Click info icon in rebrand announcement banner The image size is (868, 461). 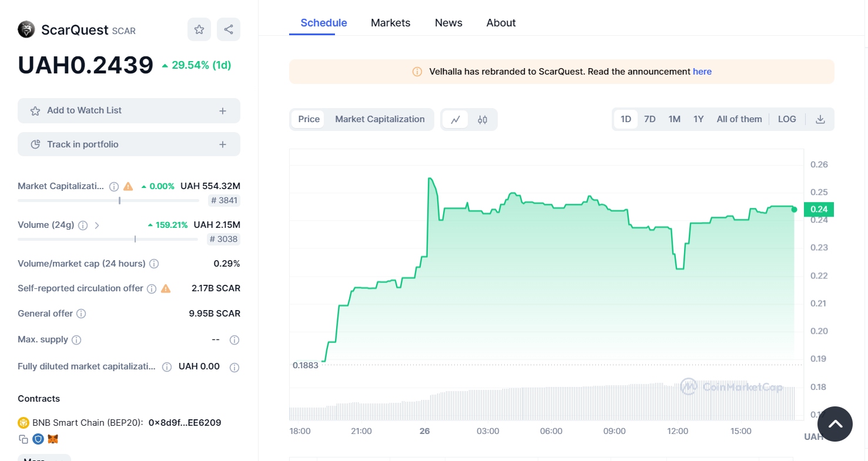417,72
